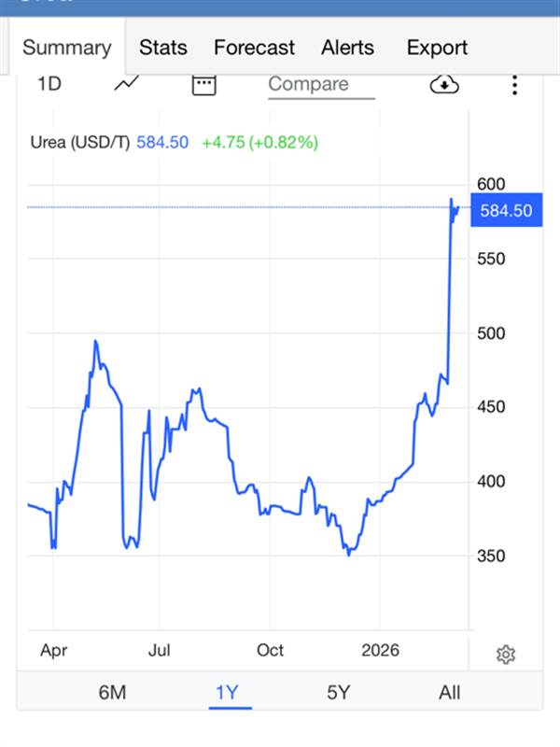Select the Export tab

437,48
